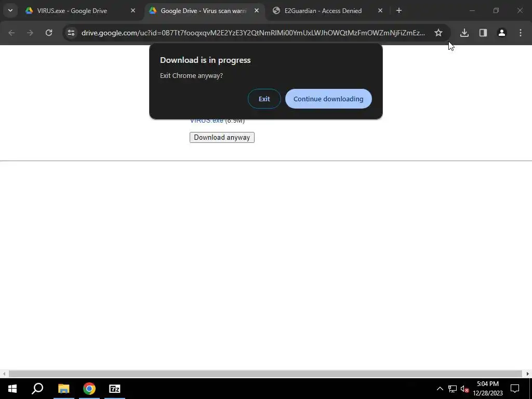Click the Download anyway button

tap(222, 137)
